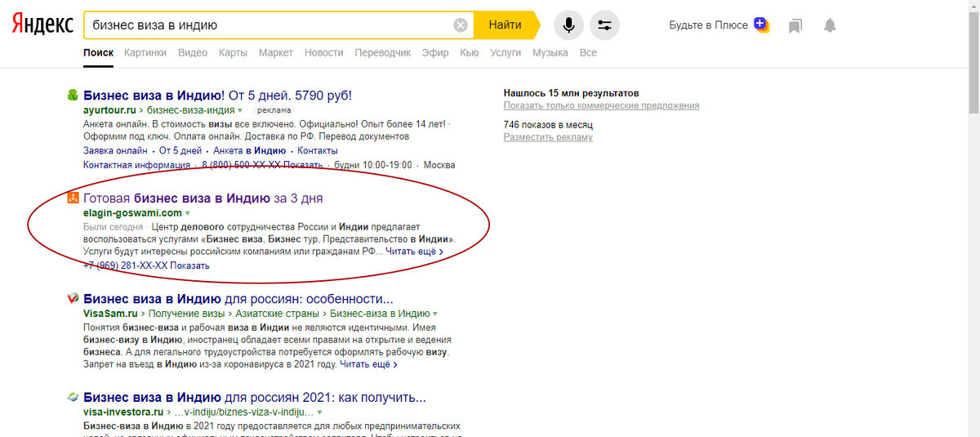Switch to the Услуги tab

[x=506, y=52]
